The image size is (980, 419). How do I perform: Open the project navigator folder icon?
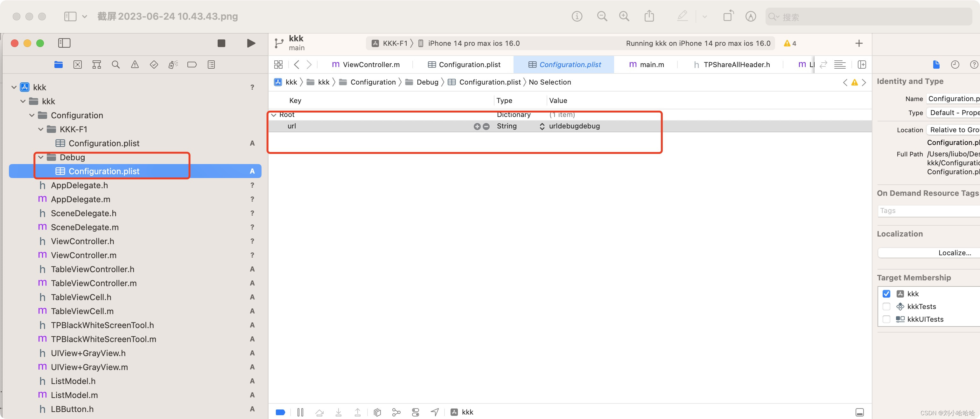tap(58, 65)
